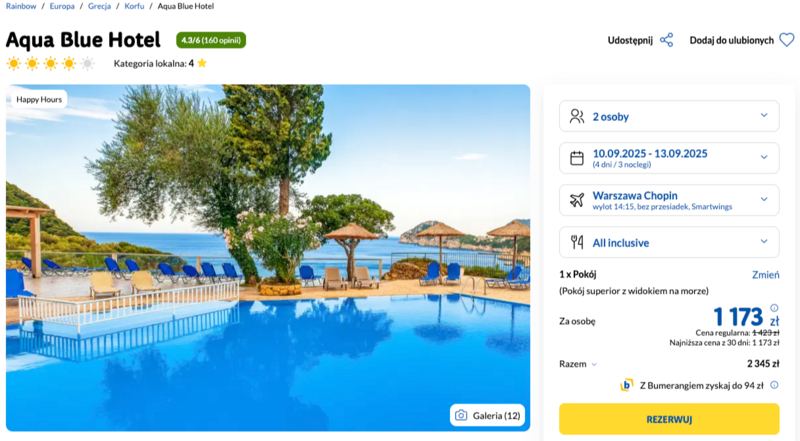800x441 pixels.
Task: Click the info icon next to Bumerang offer
Action: pos(774,385)
